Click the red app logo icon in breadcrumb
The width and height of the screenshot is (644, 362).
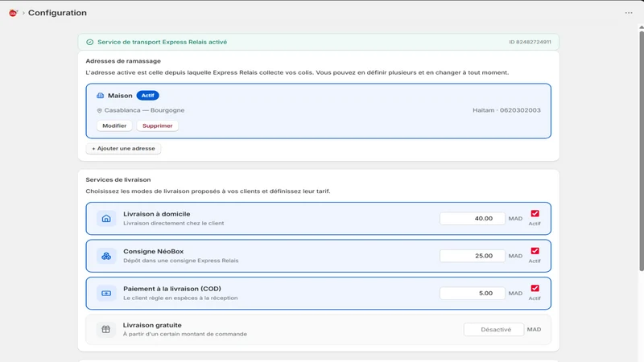13,13
